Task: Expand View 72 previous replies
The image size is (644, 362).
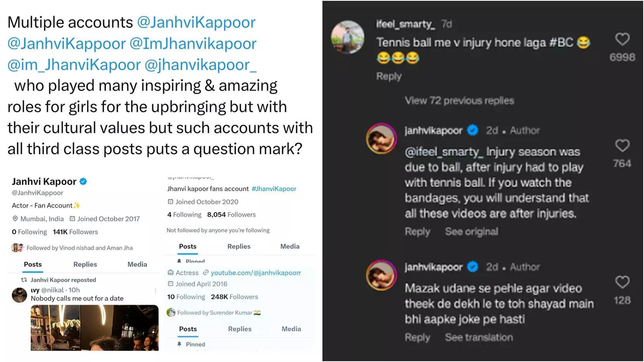Action: pos(460,101)
